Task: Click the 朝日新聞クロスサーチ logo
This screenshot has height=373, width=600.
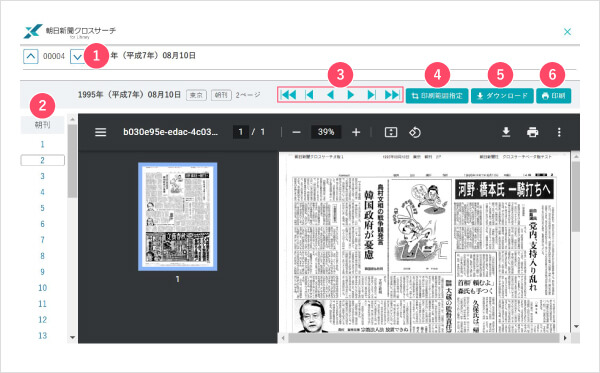Action: 69,31
